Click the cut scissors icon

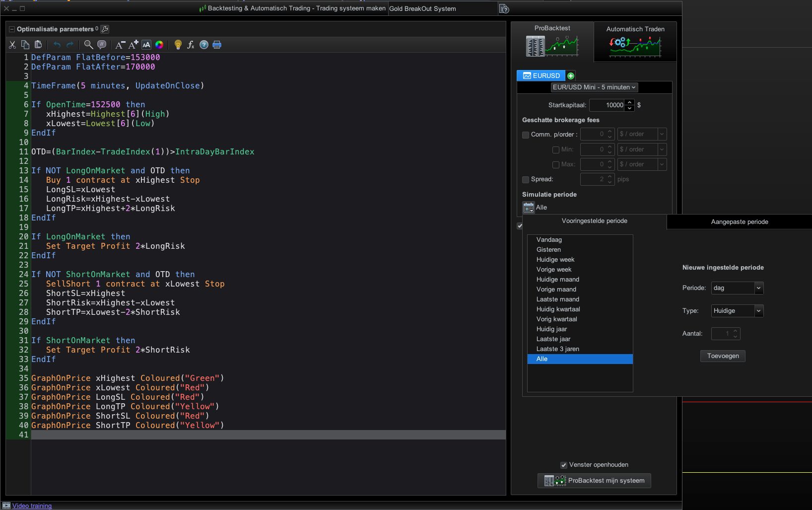12,45
